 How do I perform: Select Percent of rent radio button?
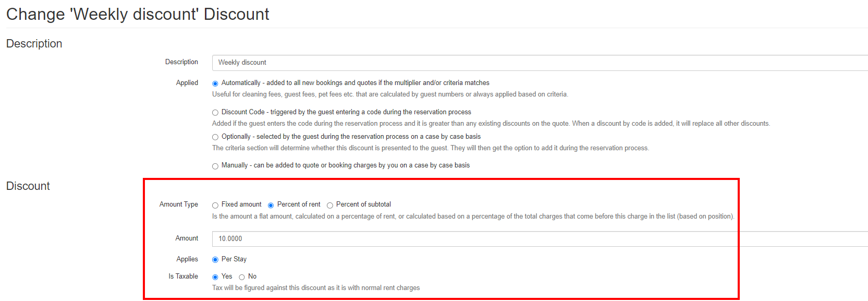click(271, 206)
